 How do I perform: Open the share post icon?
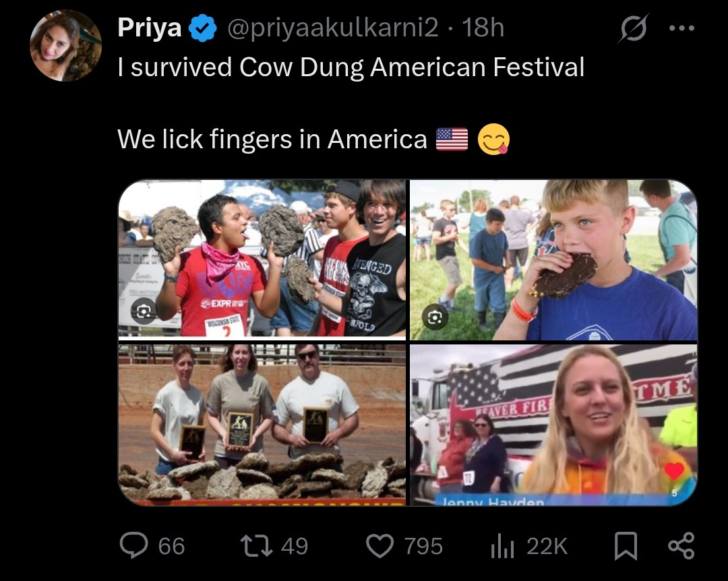tap(681, 546)
